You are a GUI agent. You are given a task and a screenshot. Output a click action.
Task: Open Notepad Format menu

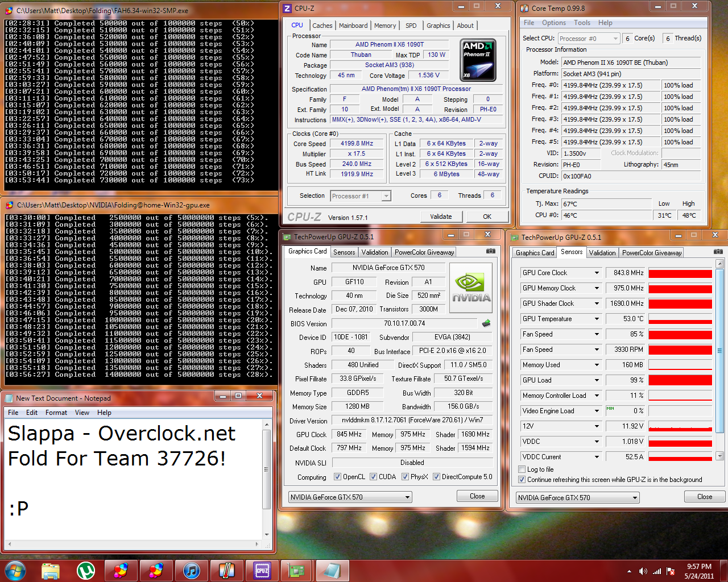[x=56, y=413]
